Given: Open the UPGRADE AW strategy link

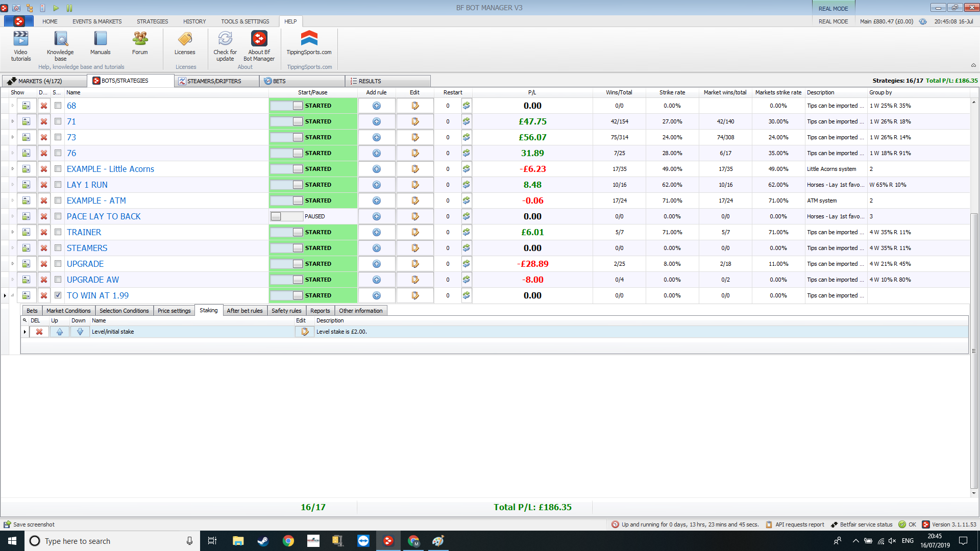Looking at the screenshot, I should (93, 280).
